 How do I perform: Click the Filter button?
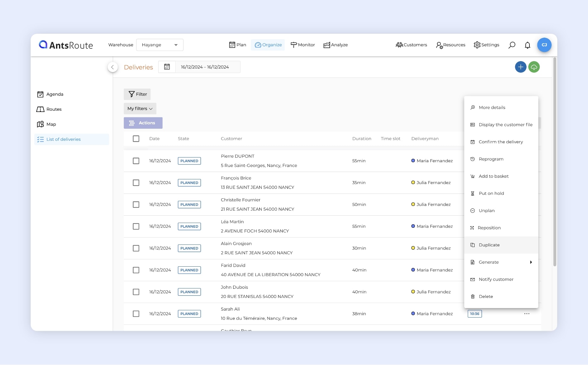[x=137, y=94]
